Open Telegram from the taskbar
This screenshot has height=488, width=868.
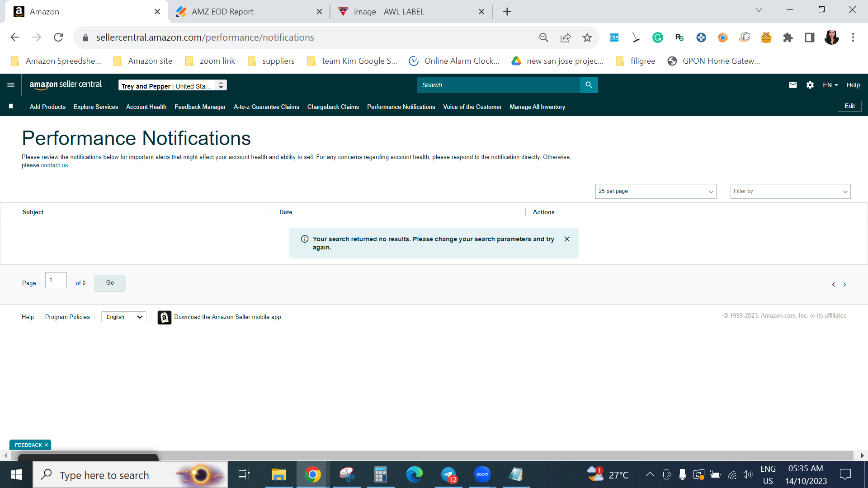coord(448,474)
